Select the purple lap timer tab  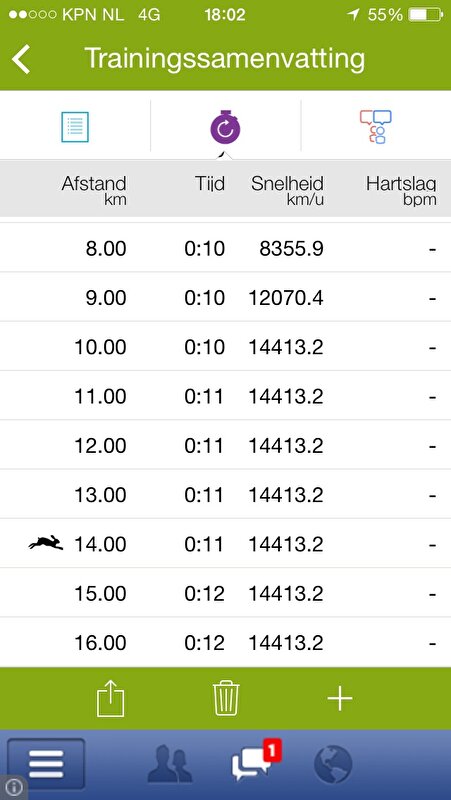(226, 128)
